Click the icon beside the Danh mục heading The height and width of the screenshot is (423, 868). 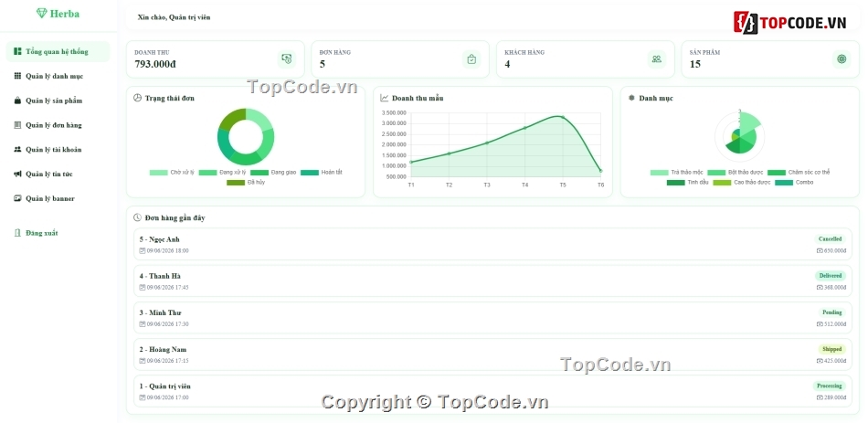click(x=631, y=98)
